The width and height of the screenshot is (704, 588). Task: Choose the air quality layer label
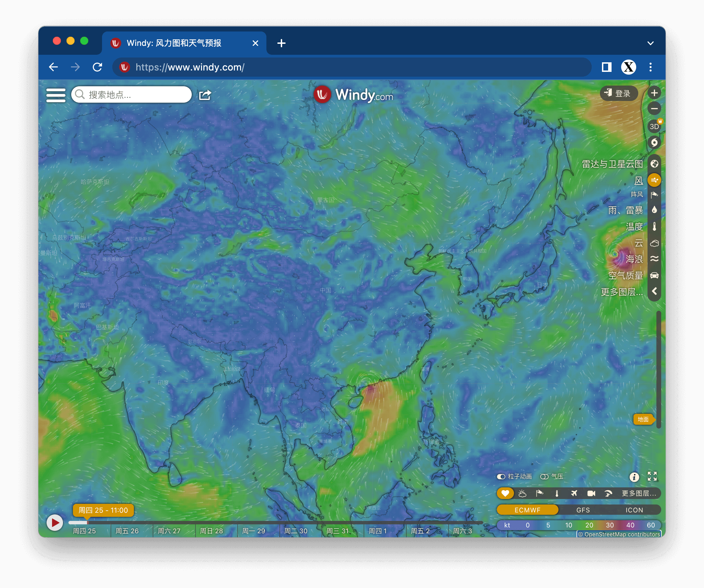626,275
